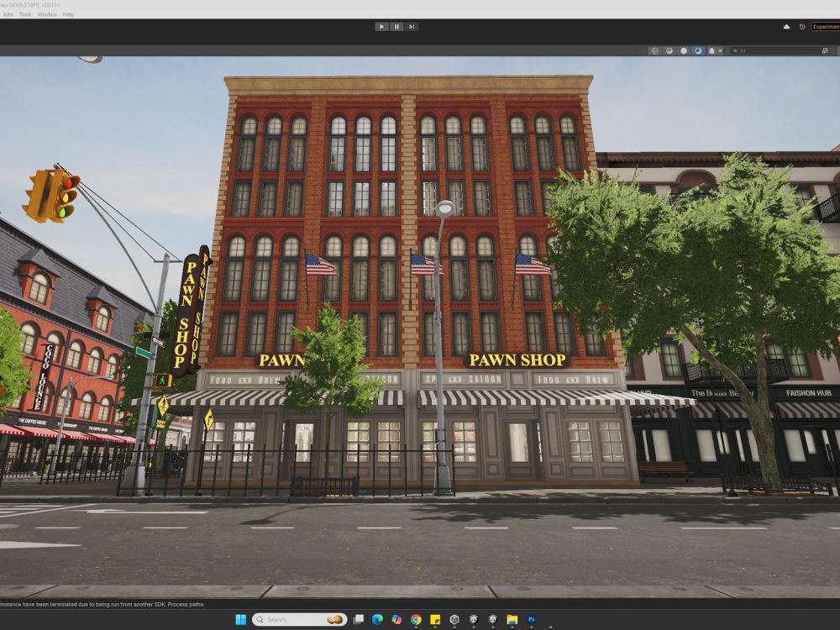Click the search-by-type icon in scene search
Viewport: 840px width, 630px height.
tap(825, 50)
